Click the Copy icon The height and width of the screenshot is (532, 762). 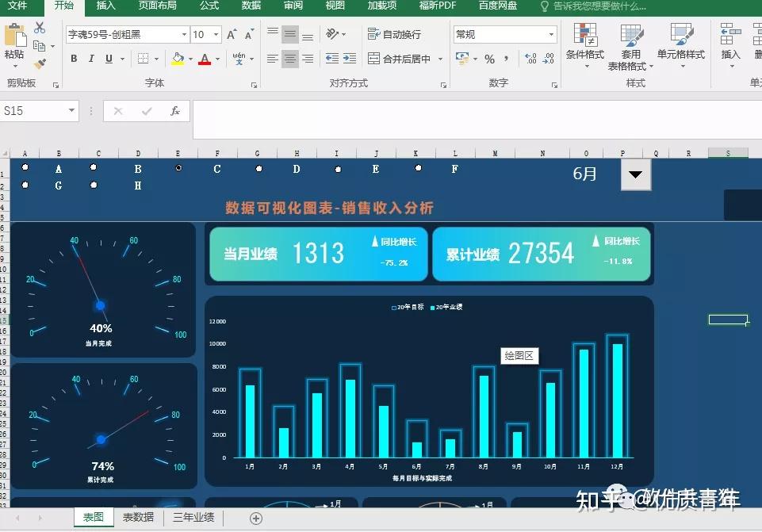pyautogui.click(x=40, y=46)
